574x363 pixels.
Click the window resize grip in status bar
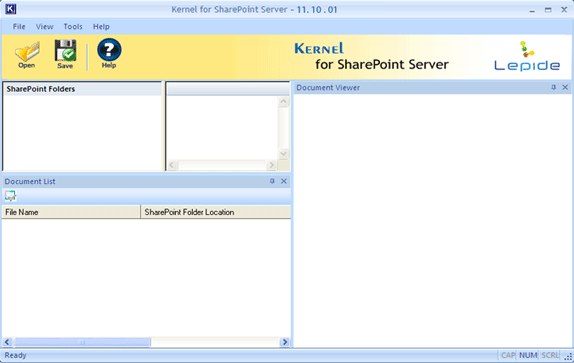point(569,357)
